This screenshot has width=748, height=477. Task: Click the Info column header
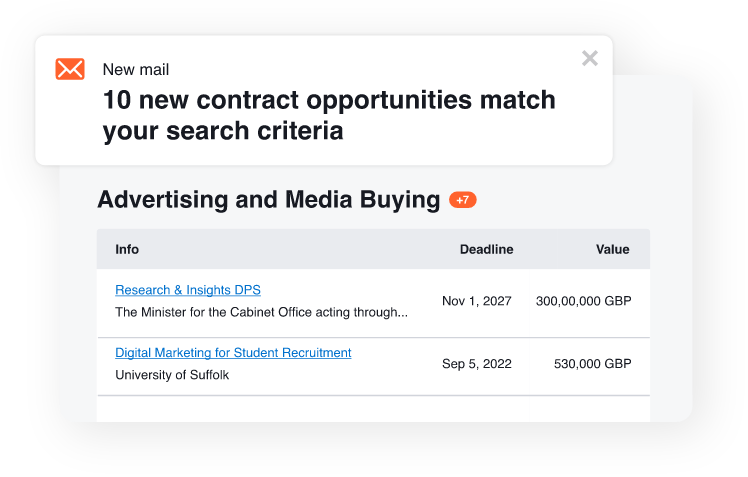coord(127,249)
